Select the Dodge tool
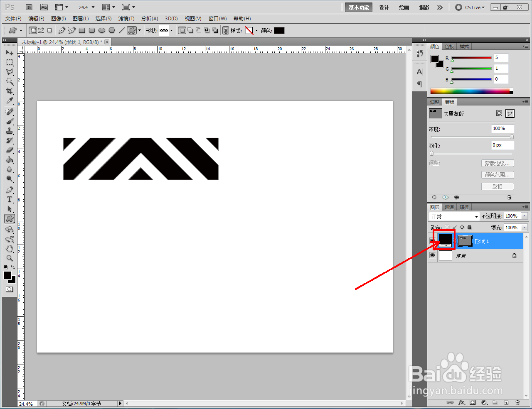Viewport: 532px width, 409px height. pyautogui.click(x=10, y=179)
